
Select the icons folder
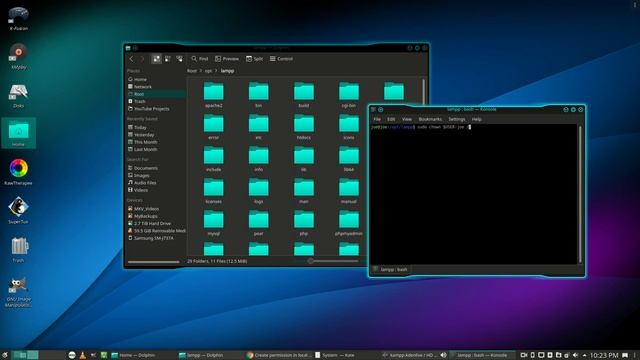click(x=349, y=127)
